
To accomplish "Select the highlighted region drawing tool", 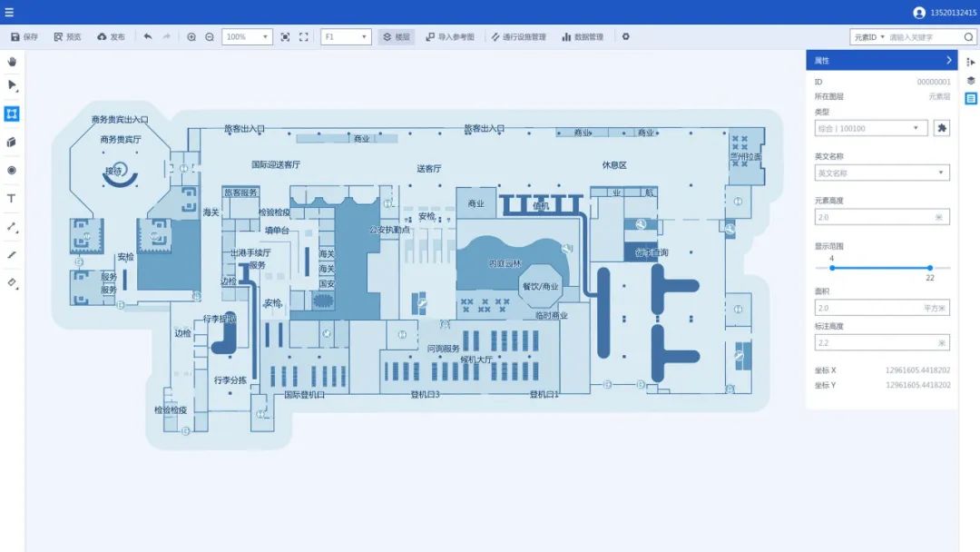I will pyautogui.click(x=12, y=113).
